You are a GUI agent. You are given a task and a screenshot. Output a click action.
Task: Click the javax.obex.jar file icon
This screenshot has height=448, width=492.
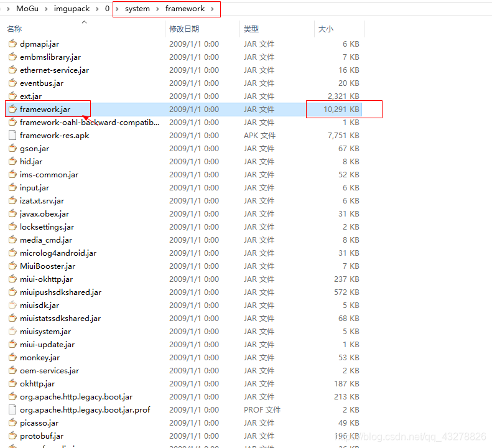coord(12,214)
